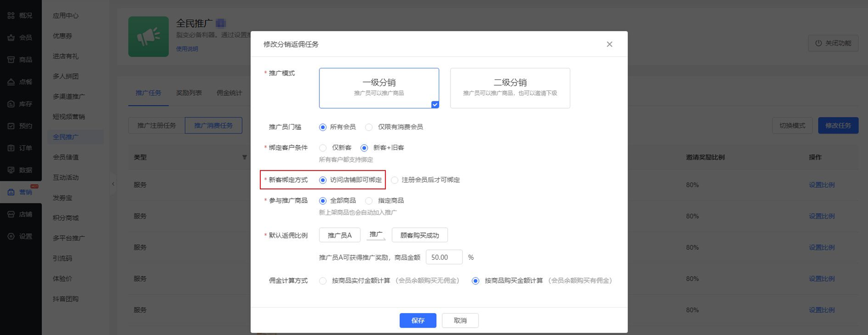Screen dimensions: 868x335
Task: Click the 使用说明 link
Action: pos(187,49)
